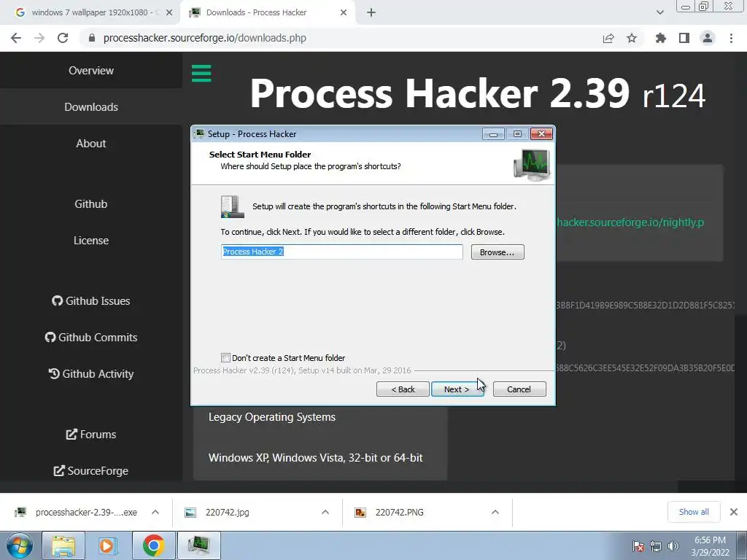Click Browse to choose a different folder
This screenshot has height=560, width=747.
point(498,252)
